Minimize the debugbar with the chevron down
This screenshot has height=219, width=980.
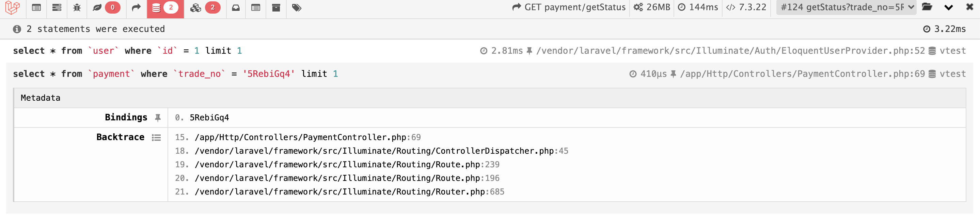[x=949, y=7]
